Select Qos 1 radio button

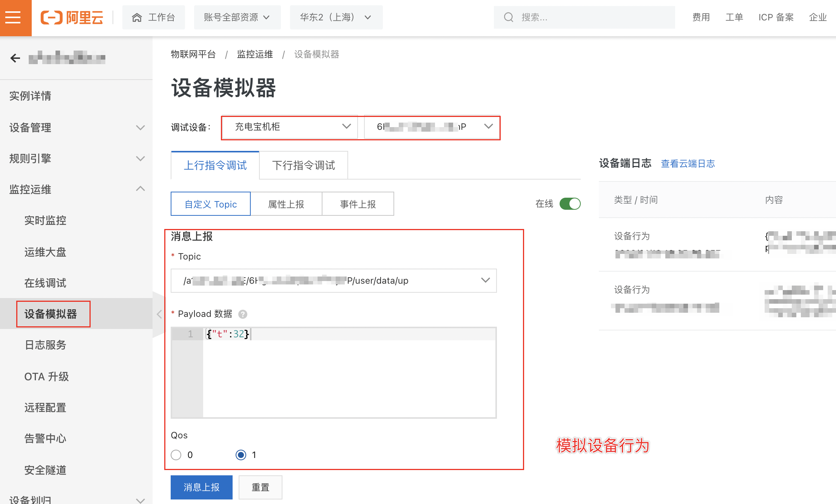pyautogui.click(x=241, y=455)
